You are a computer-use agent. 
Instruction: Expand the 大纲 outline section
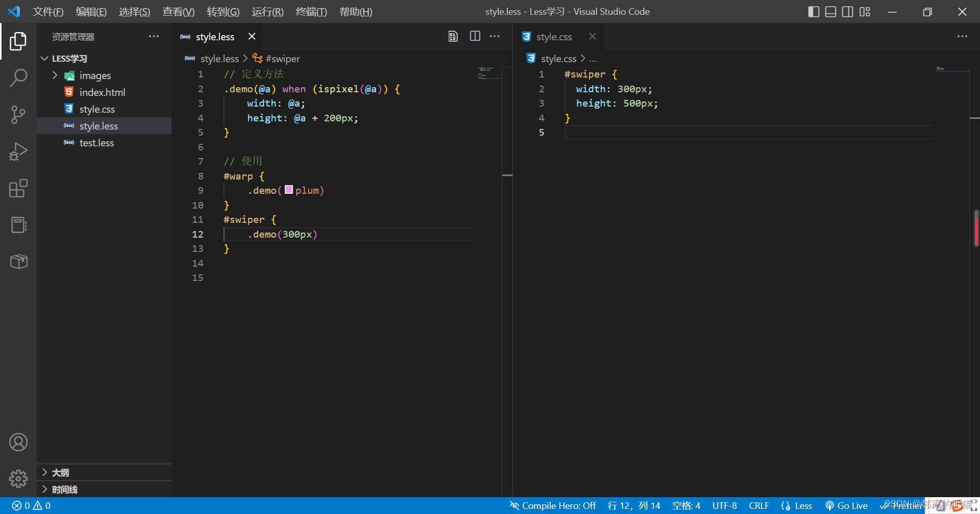104,473
